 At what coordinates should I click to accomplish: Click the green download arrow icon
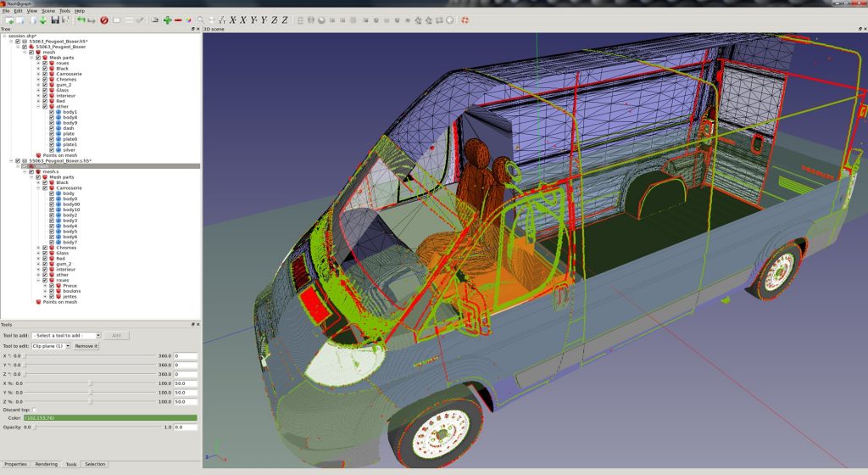click(42, 20)
